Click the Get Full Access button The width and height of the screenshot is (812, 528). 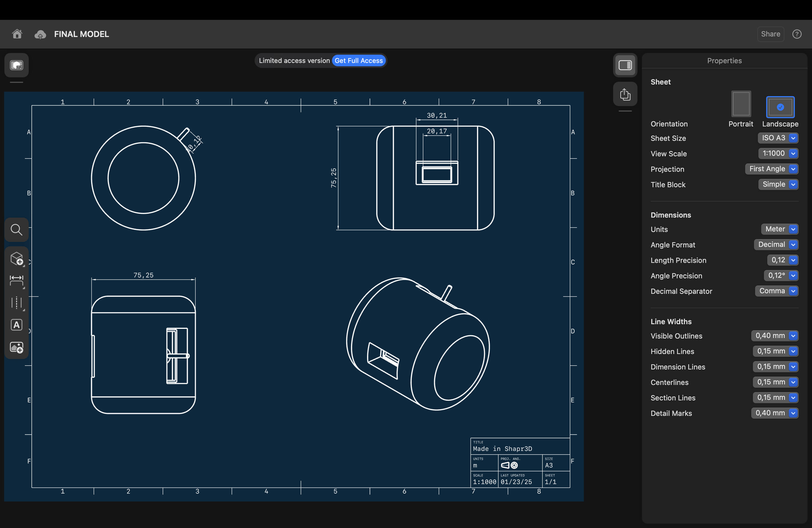(358, 61)
